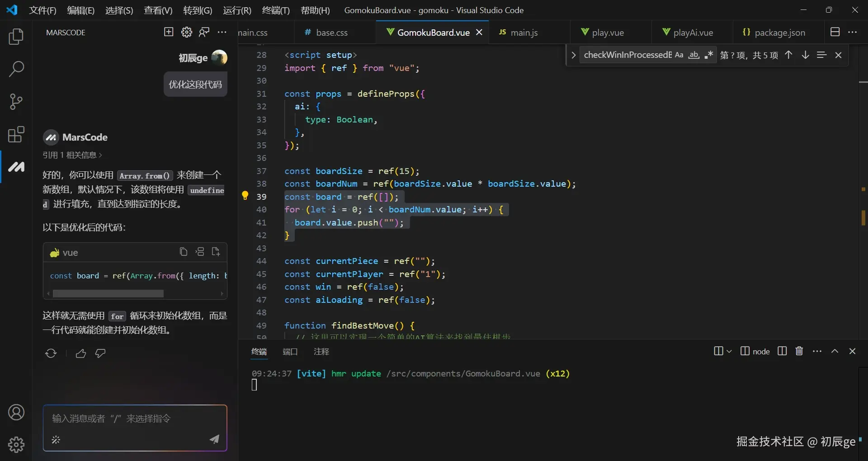Viewport: 868px width, 461px height.
Task: Show code actions lightbulb on line 39
Action: [x=245, y=196]
